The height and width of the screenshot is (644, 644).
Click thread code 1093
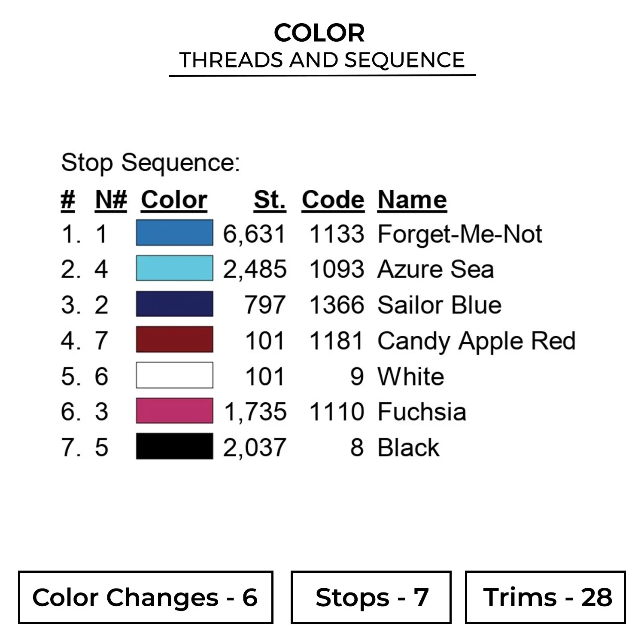(337, 270)
